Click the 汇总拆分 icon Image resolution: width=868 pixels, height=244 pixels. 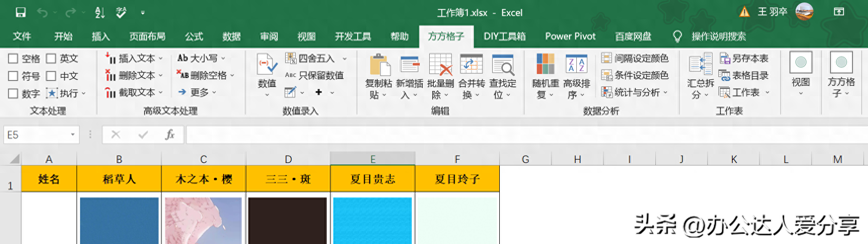point(700,65)
